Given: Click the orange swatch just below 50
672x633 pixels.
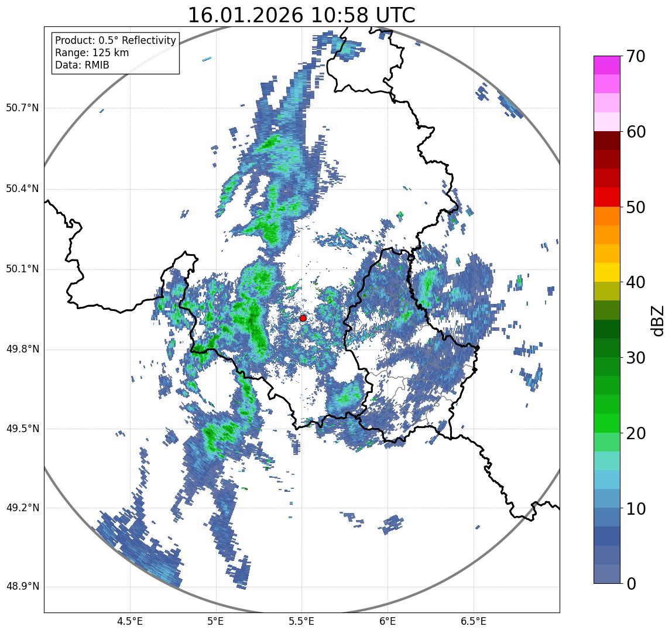Looking at the screenshot, I should tap(607, 216).
